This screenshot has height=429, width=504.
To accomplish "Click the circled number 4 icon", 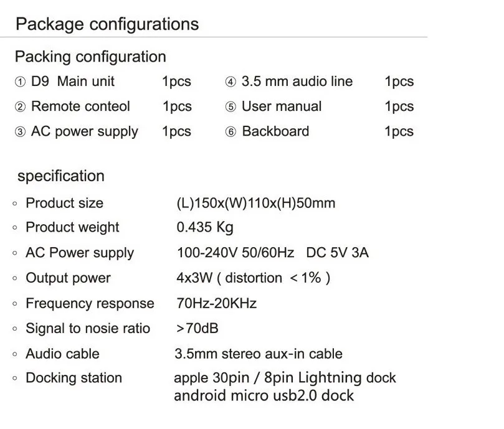I will (231, 82).
